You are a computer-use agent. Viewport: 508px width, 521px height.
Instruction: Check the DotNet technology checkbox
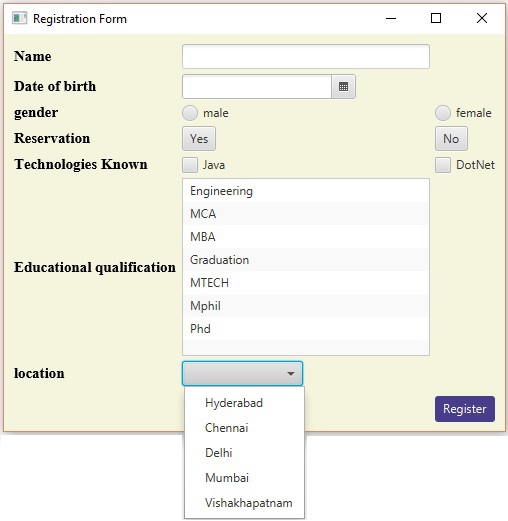click(443, 165)
